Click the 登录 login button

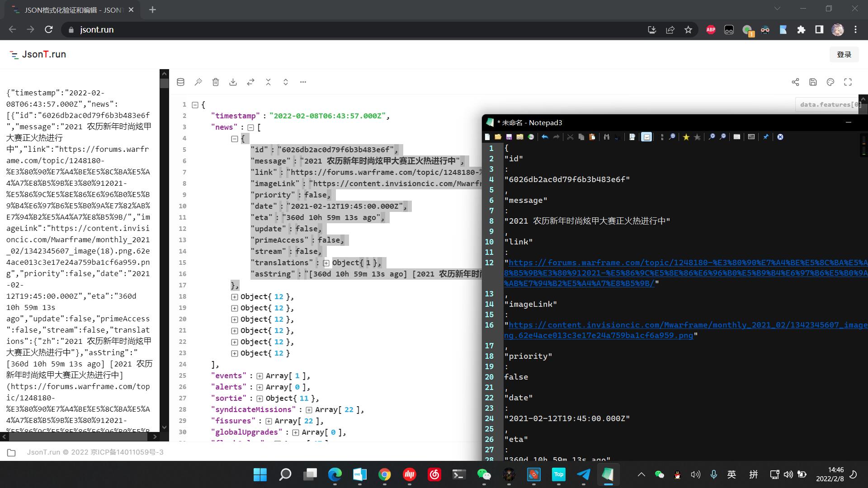(844, 54)
